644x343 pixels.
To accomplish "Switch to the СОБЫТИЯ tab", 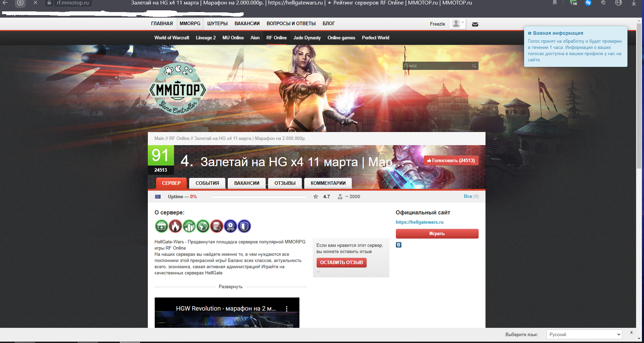I will point(207,183).
